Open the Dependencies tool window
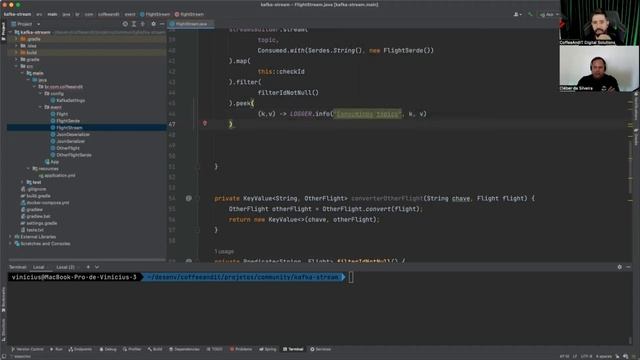The width and height of the screenshot is (640, 360). [x=184, y=349]
